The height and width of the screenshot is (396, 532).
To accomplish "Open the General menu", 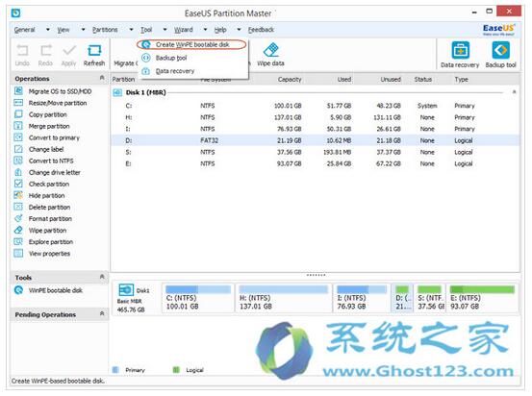I will click(x=24, y=30).
